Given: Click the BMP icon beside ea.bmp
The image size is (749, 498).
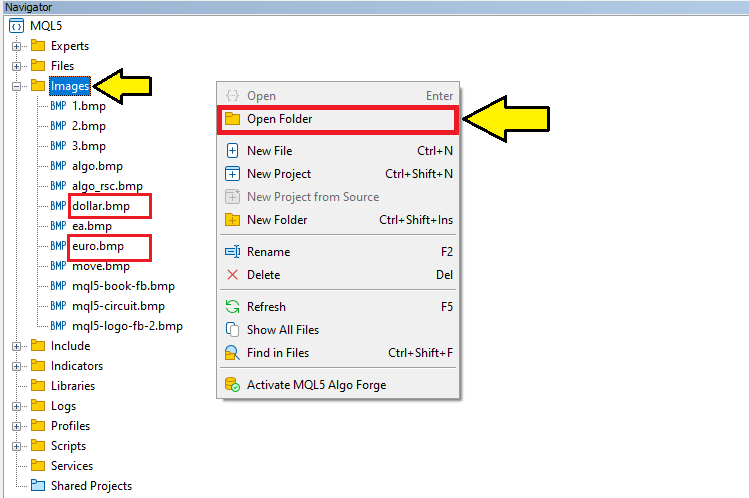Looking at the screenshot, I should tap(58, 226).
